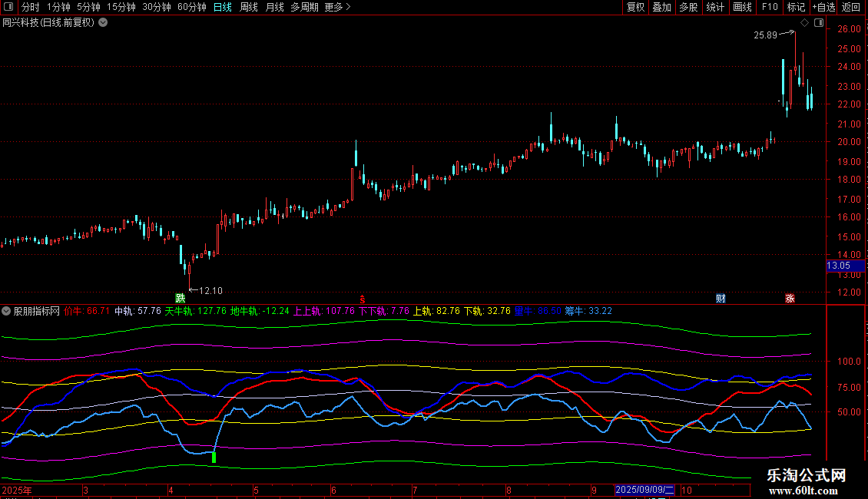Click the red 涨 event marker
This screenshot has width=868, height=499.
click(x=790, y=298)
